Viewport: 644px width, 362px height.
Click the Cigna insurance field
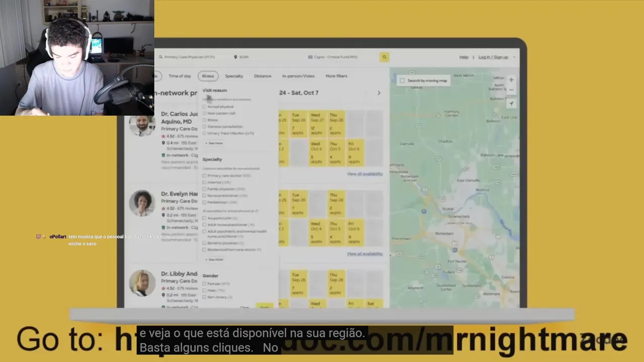pyautogui.click(x=336, y=57)
